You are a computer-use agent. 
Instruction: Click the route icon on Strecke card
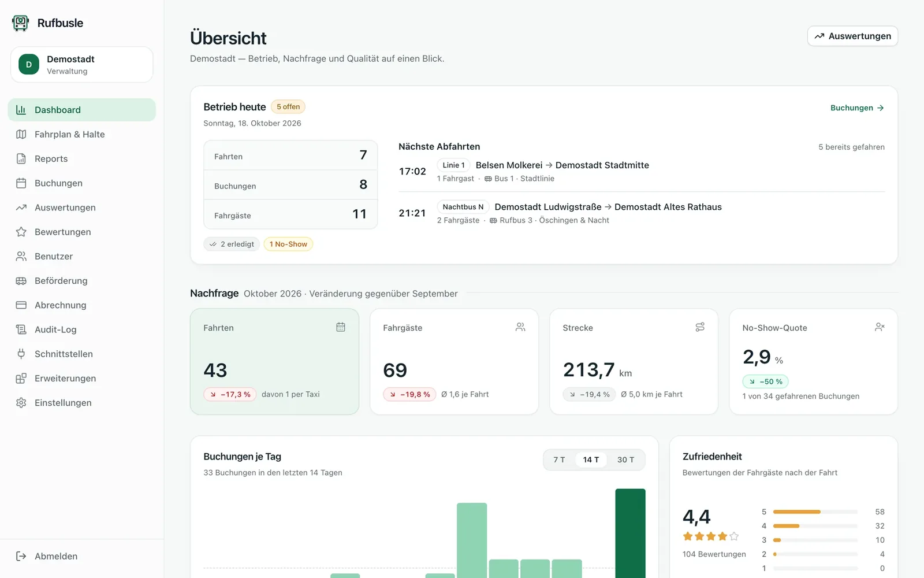tap(700, 327)
